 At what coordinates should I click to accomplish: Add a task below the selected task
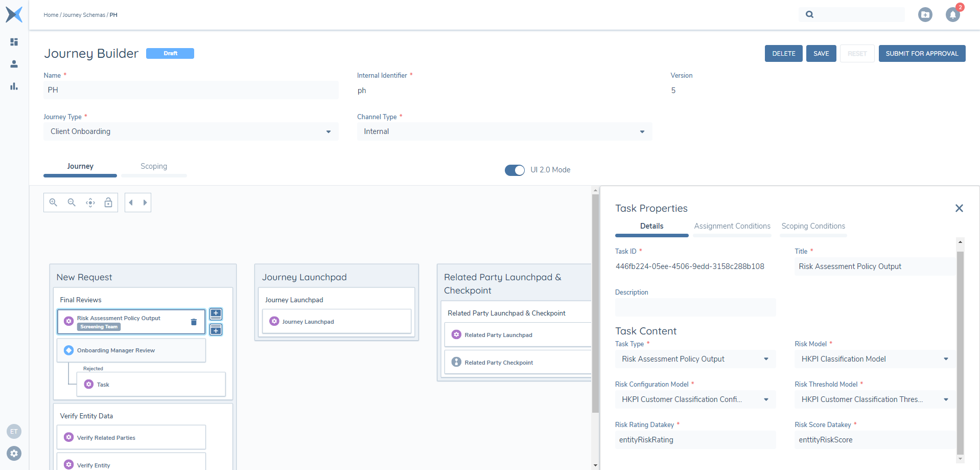point(216,330)
